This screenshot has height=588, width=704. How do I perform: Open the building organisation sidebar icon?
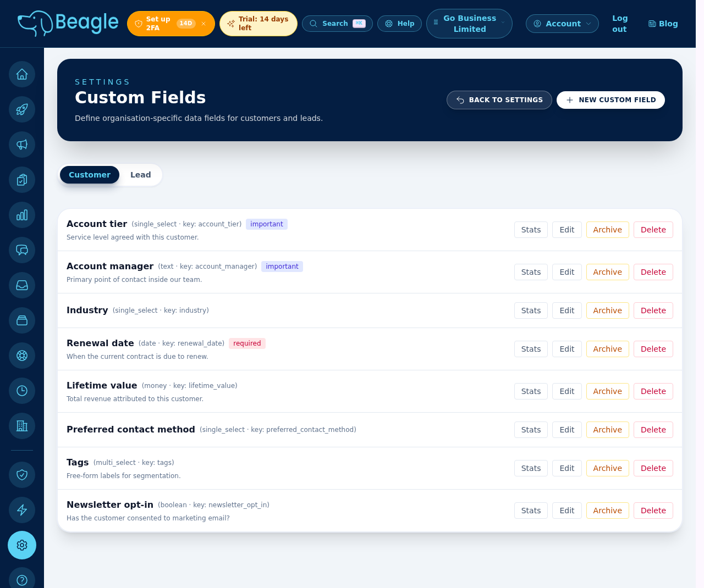22,426
